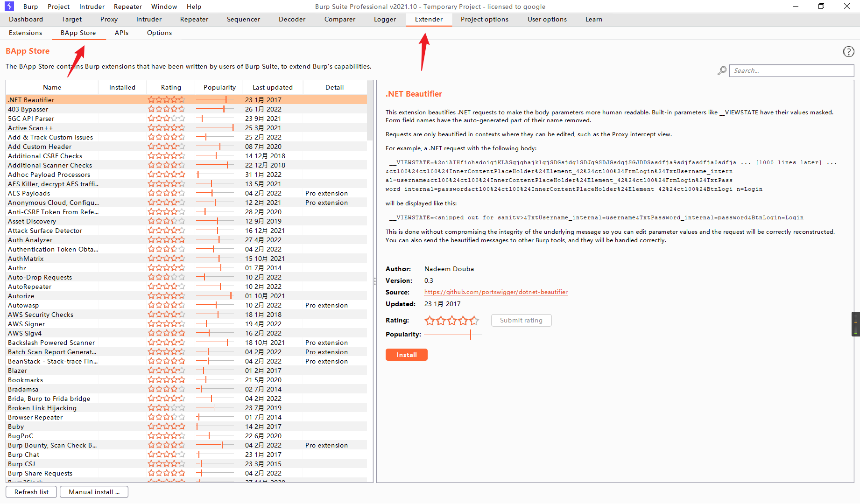Open the dotnet-beautifier GitHub source link

click(496, 292)
